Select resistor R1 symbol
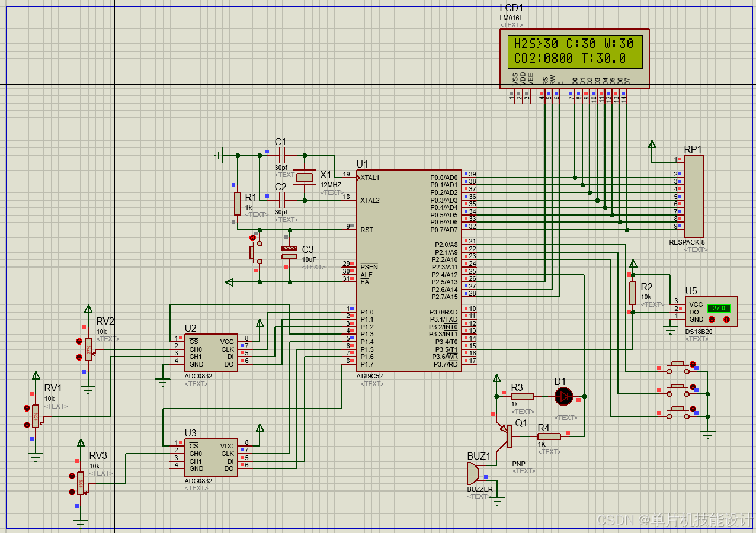The height and width of the screenshot is (533, 756). click(x=237, y=203)
